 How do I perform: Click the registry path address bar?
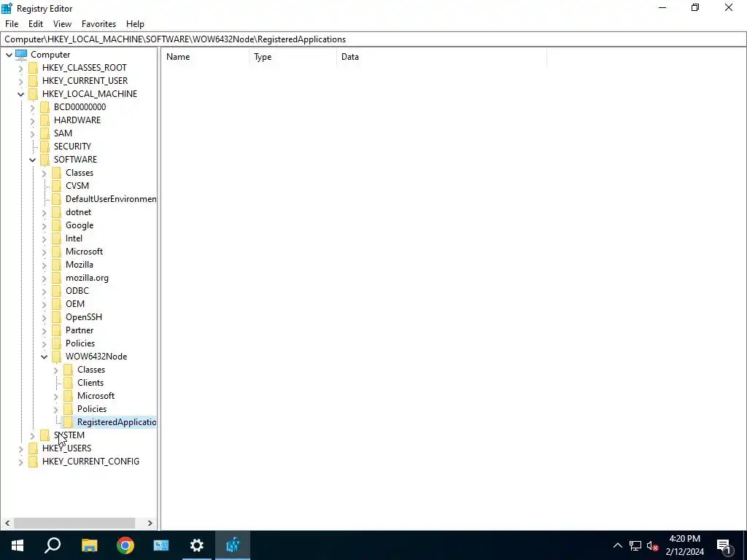click(373, 39)
